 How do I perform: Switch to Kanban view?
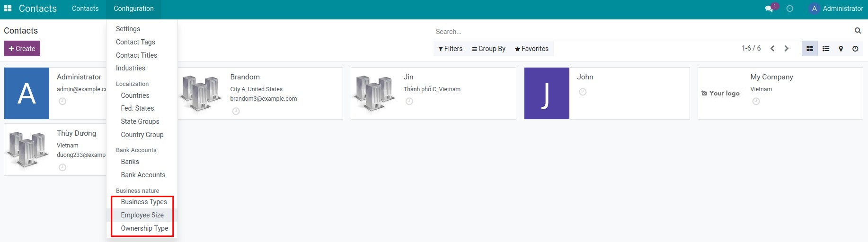tap(810, 49)
